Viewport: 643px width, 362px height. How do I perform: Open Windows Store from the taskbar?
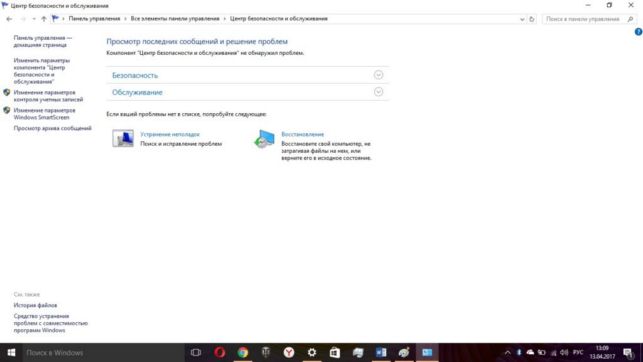(x=335, y=353)
